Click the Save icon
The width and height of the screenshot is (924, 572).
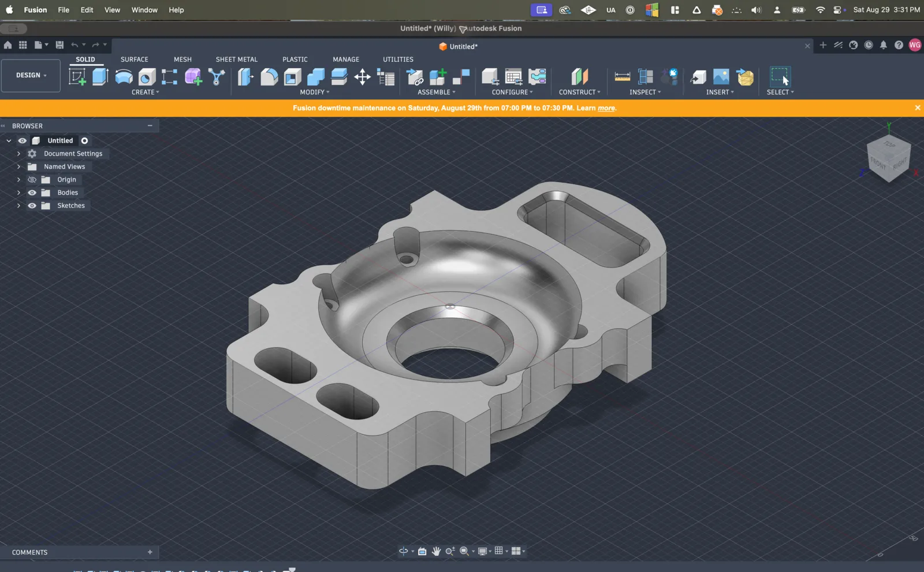(x=59, y=44)
